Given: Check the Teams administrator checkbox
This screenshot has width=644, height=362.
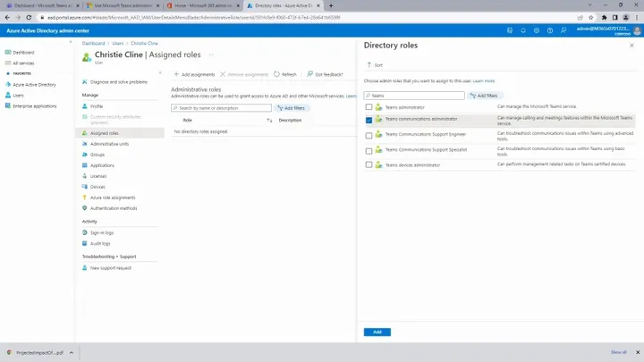Looking at the screenshot, I should point(369,107).
